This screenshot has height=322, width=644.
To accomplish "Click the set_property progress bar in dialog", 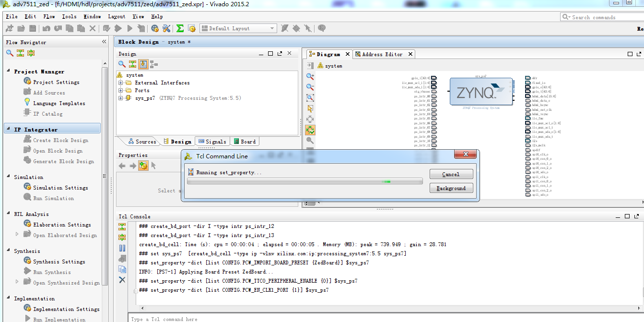I will coord(305,181).
